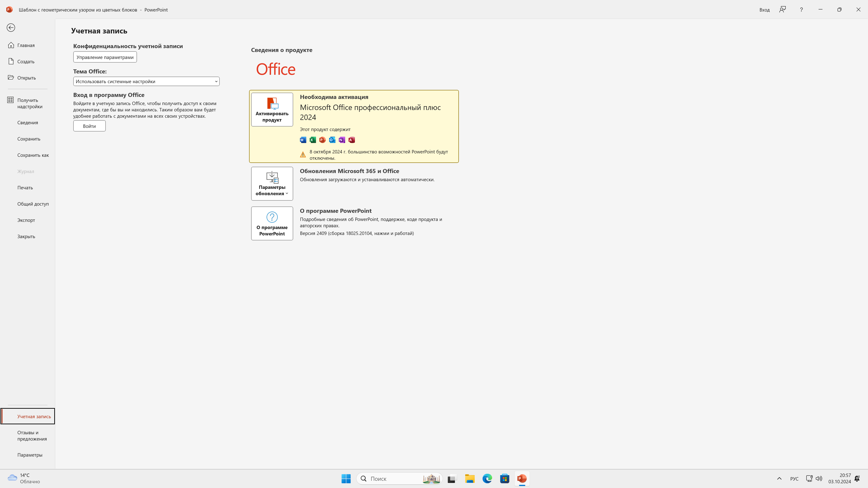Click the version text Версия 2409
This screenshot has height=488, width=868.
tap(357, 233)
